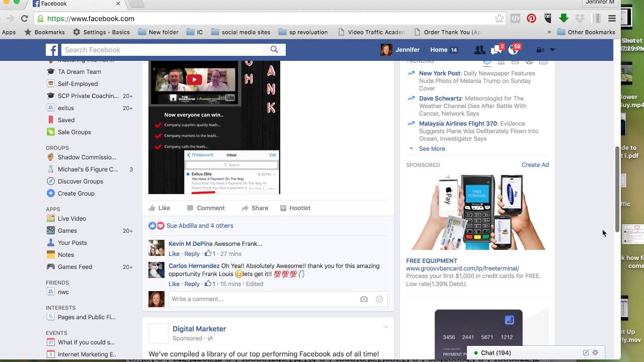Click inside the Search Facebook field
This screenshot has width=644, height=362.
[x=161, y=49]
